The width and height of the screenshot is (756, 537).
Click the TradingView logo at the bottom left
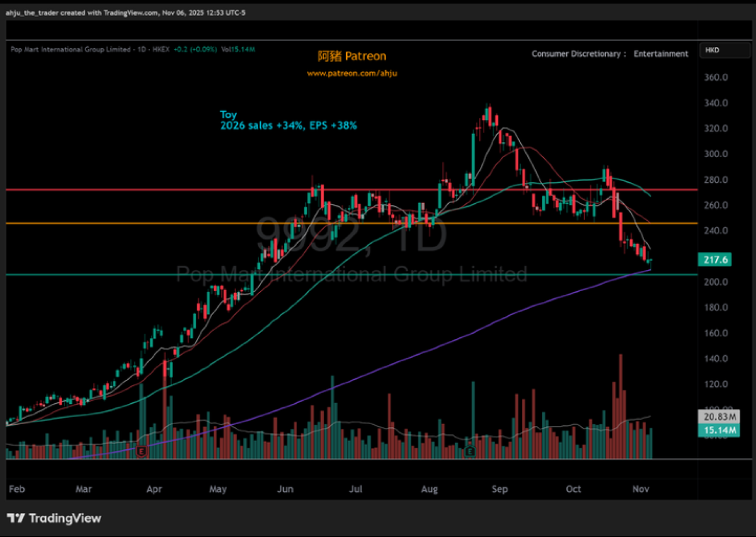(54, 518)
